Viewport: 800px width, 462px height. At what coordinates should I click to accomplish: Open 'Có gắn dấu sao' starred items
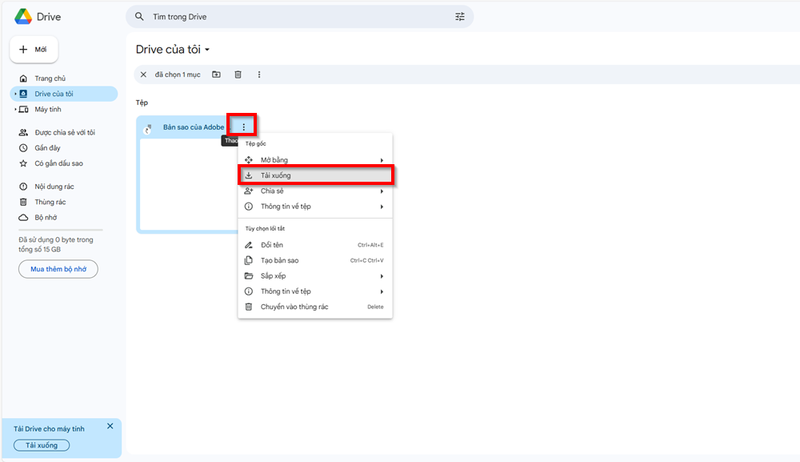coord(59,164)
